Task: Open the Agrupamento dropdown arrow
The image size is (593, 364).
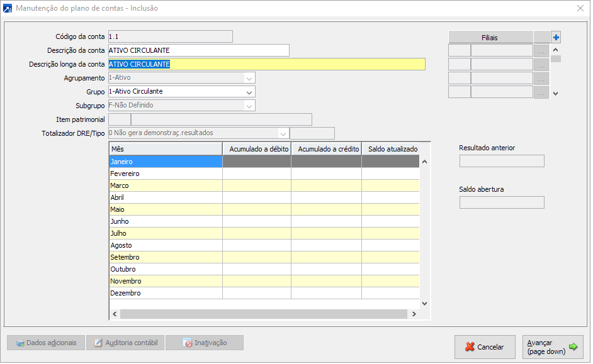Action: click(x=249, y=78)
